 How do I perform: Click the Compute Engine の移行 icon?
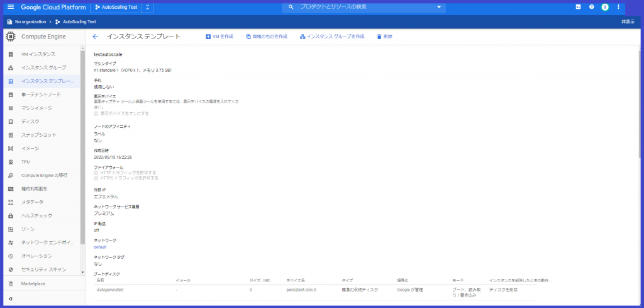11,175
